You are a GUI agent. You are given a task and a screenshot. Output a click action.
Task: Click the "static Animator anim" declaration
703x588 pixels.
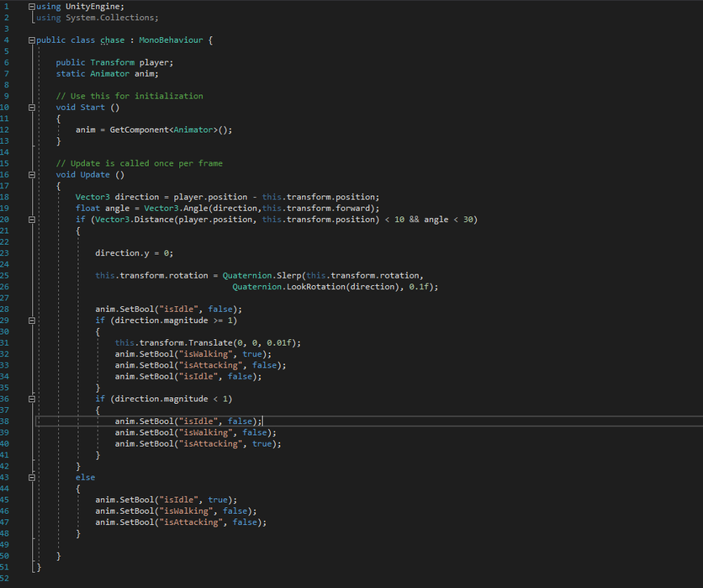pos(107,74)
